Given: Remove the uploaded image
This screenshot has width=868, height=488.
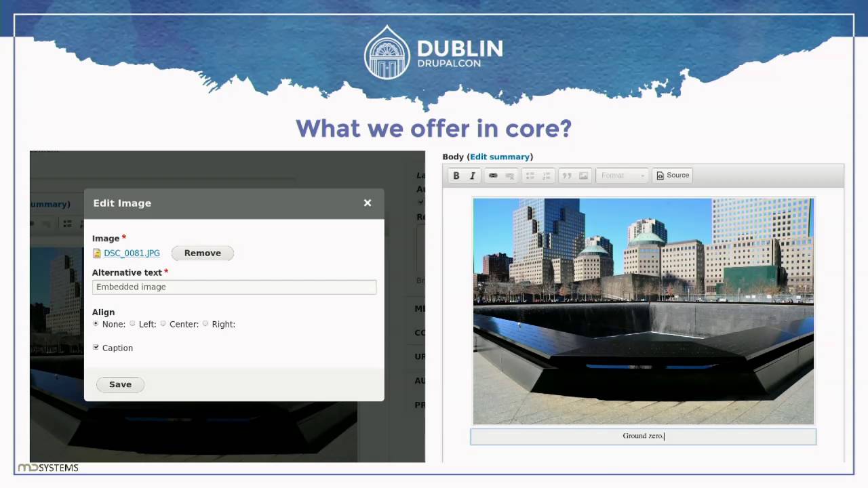Looking at the screenshot, I should (x=203, y=253).
